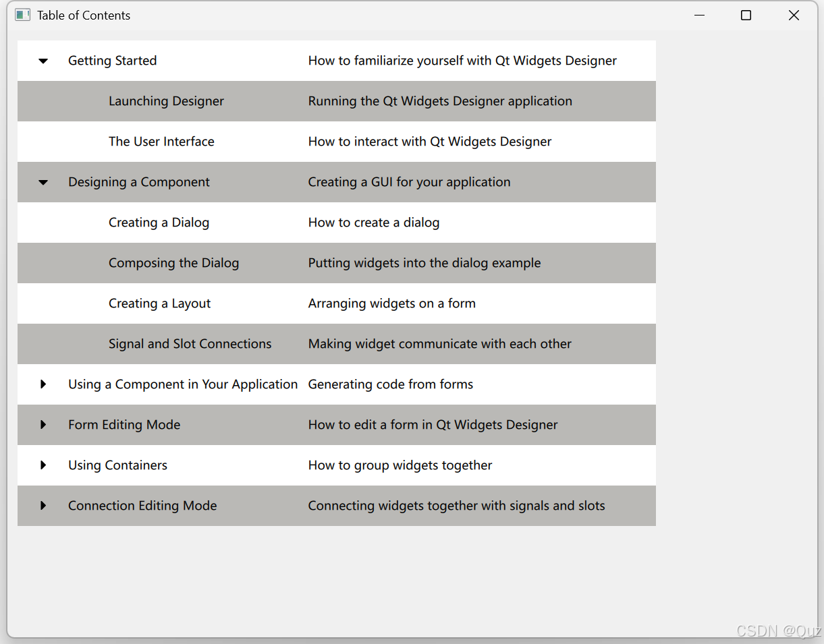Image resolution: width=824 pixels, height=644 pixels.
Task: Expand the Form Editing Mode section
Action: 43,425
